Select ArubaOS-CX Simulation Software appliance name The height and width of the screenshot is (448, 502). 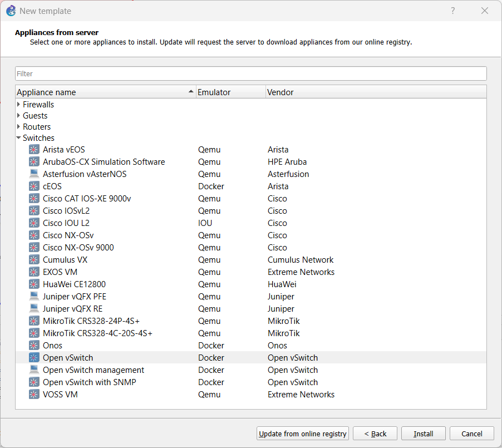pyautogui.click(x=104, y=162)
